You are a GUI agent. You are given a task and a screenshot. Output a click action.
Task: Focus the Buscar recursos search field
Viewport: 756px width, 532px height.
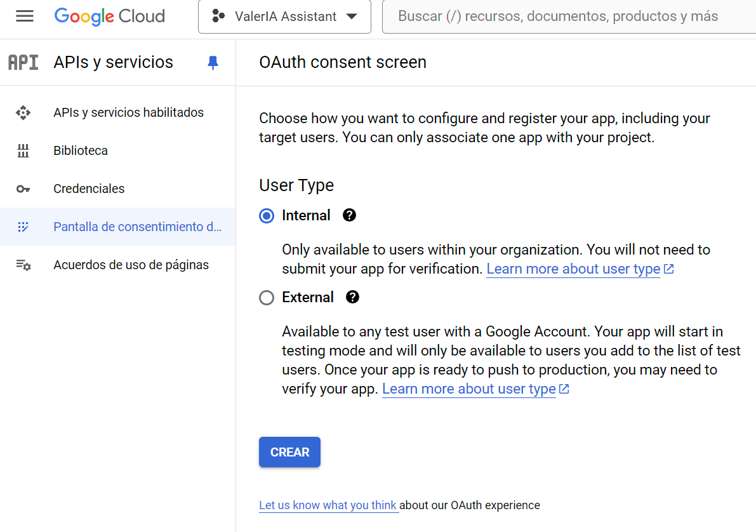[x=569, y=17]
